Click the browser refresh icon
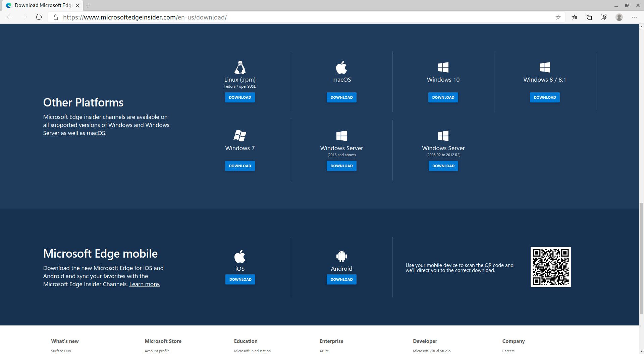This screenshot has height=354, width=644. 39,17
